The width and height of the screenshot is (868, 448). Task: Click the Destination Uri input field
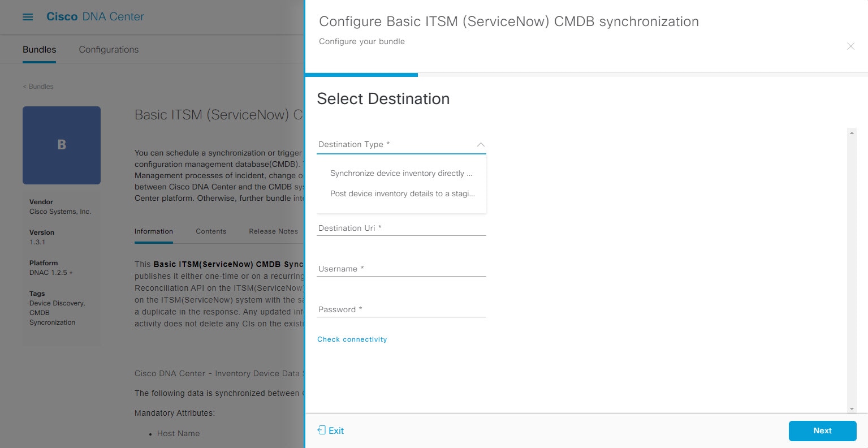[401, 228]
